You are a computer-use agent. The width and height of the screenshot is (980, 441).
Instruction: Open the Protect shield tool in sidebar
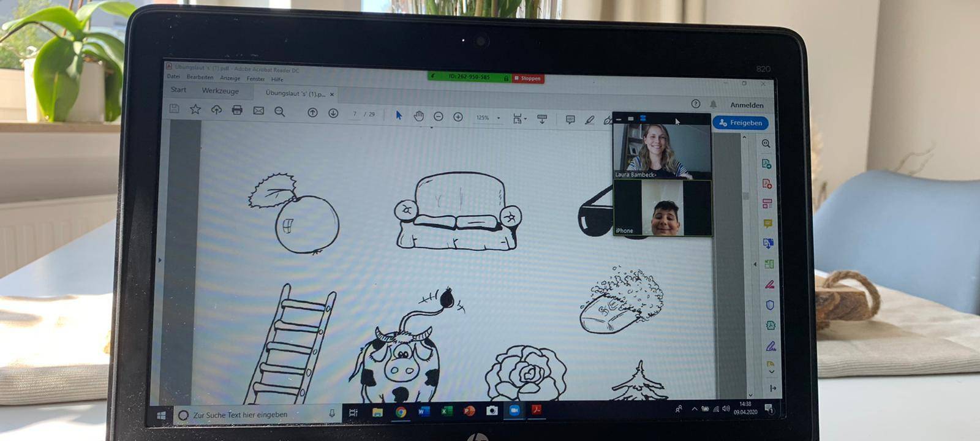[770, 305]
